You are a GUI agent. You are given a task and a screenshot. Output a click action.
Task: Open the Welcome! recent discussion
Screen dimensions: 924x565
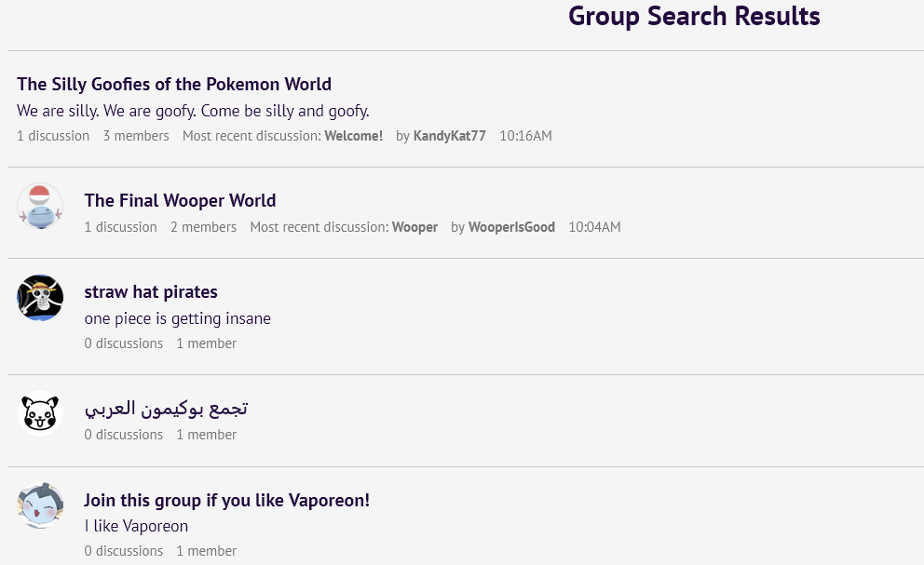click(x=354, y=136)
